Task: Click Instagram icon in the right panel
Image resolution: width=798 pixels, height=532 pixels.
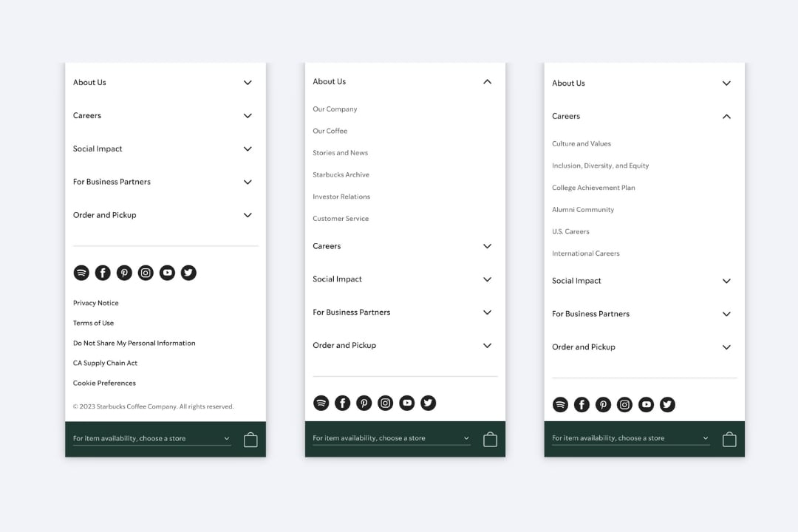Action: (624, 405)
